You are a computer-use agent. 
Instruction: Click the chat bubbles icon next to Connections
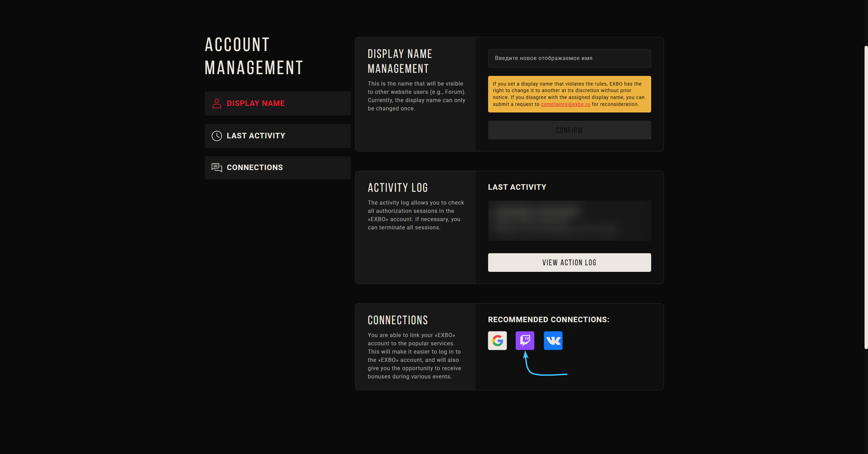tap(217, 168)
